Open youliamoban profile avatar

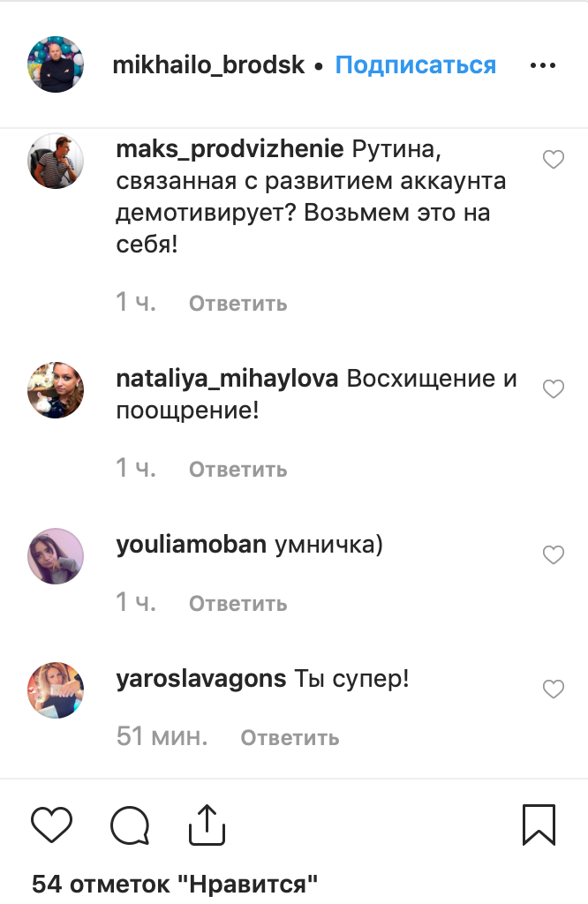tap(56, 556)
